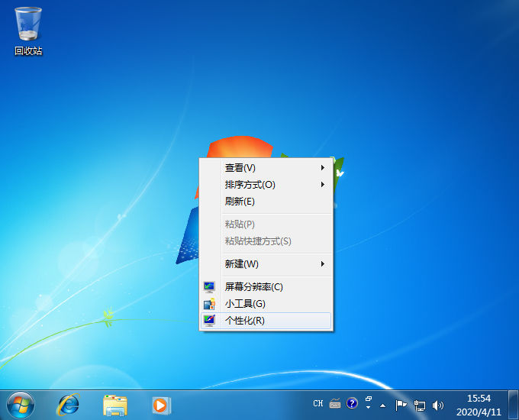Click the CH input language indicator
This screenshot has width=519, height=420.
pos(318,403)
